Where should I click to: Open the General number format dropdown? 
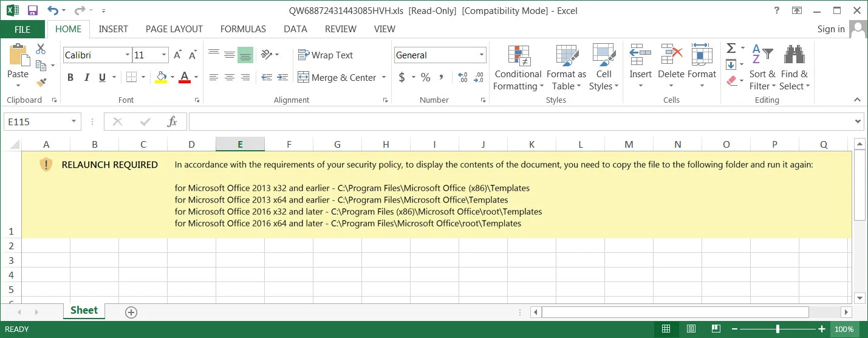point(481,55)
